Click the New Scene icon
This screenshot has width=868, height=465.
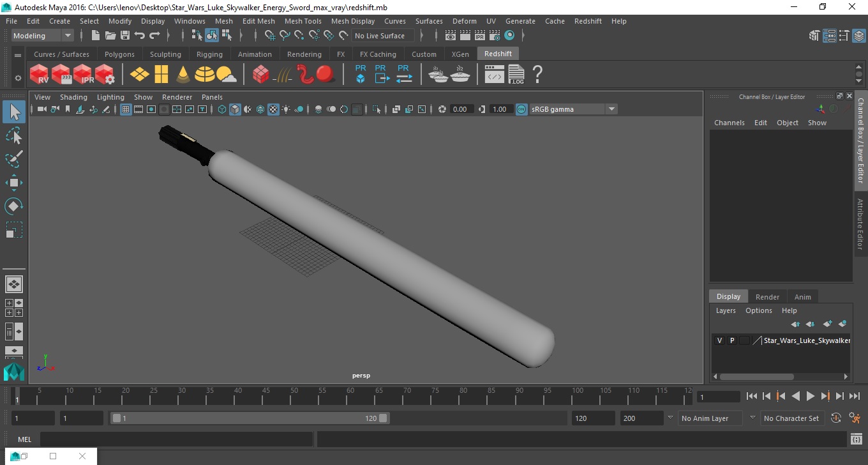click(x=96, y=36)
